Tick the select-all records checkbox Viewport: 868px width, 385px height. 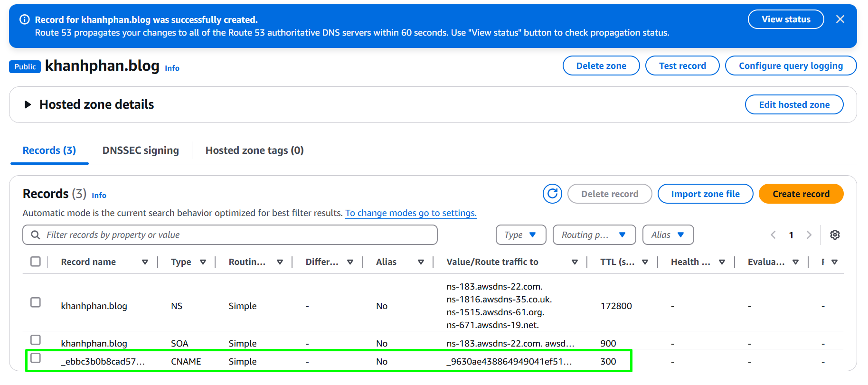[36, 262]
